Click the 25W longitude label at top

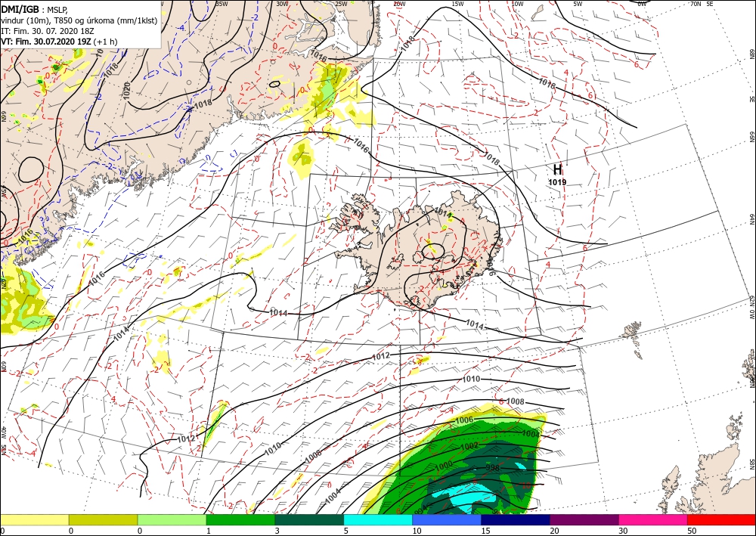pos(341,4)
